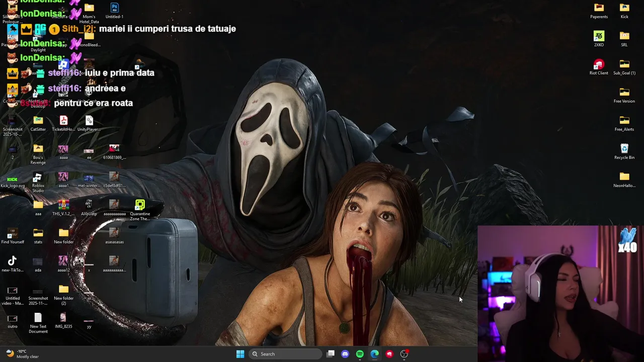Screen dimensions: 644x362
Task: Open Riot Client taskbar icon
Action: tap(389, 354)
